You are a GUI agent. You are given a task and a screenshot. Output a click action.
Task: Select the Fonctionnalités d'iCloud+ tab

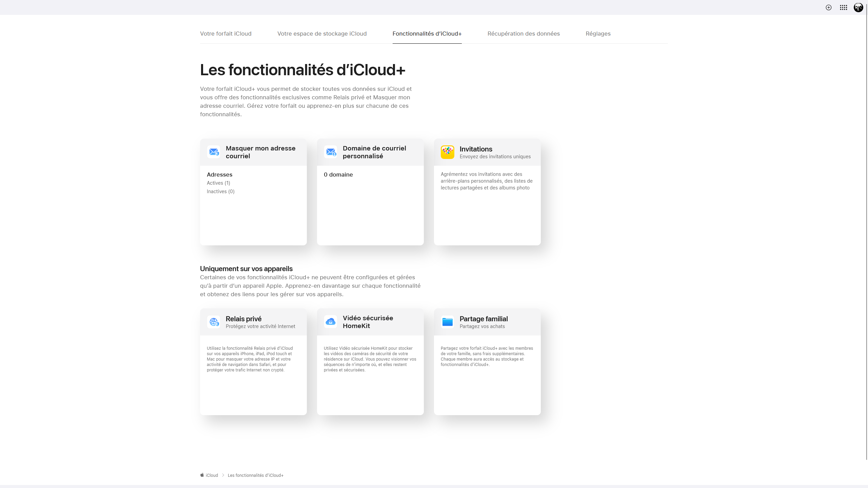pyautogui.click(x=427, y=34)
